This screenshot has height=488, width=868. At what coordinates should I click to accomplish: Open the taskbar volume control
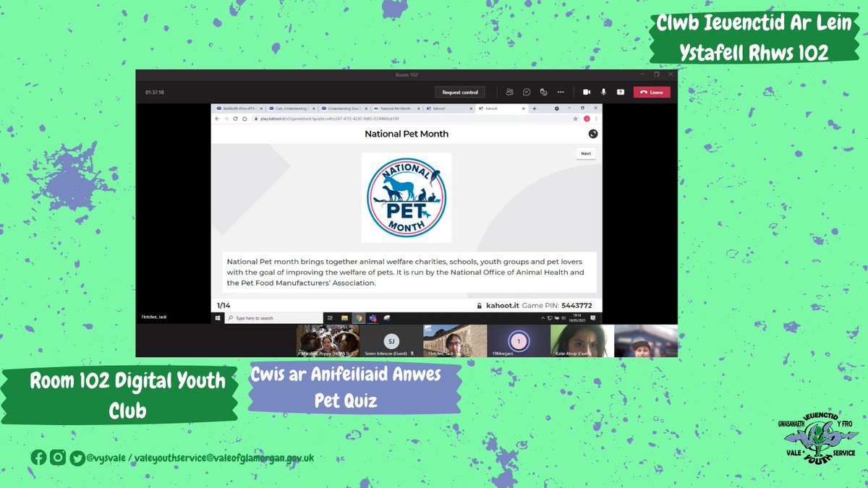[x=563, y=318]
